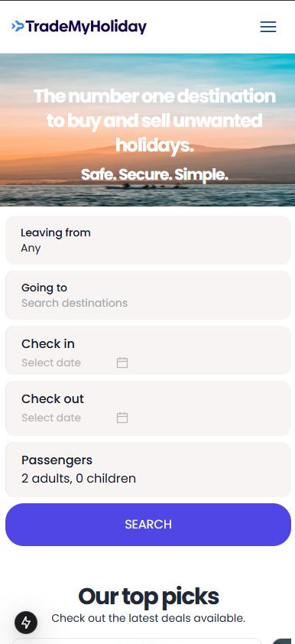Select the 'Any' departure value
This screenshot has width=295, height=644.
pyautogui.click(x=31, y=248)
